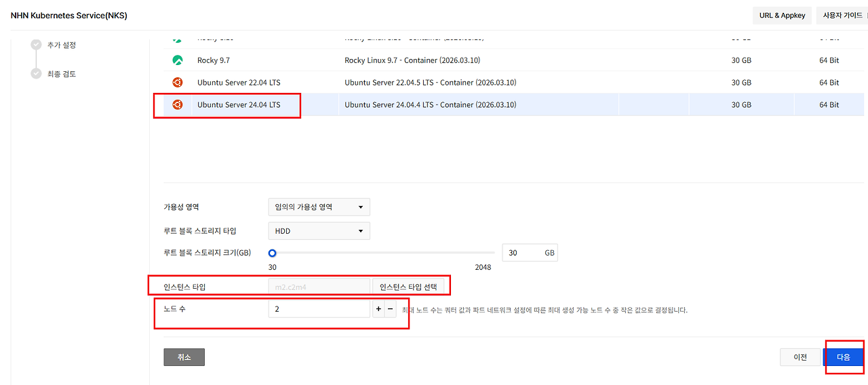
Task: Click the 인스턴스 타입 선택 button
Action: point(408,287)
